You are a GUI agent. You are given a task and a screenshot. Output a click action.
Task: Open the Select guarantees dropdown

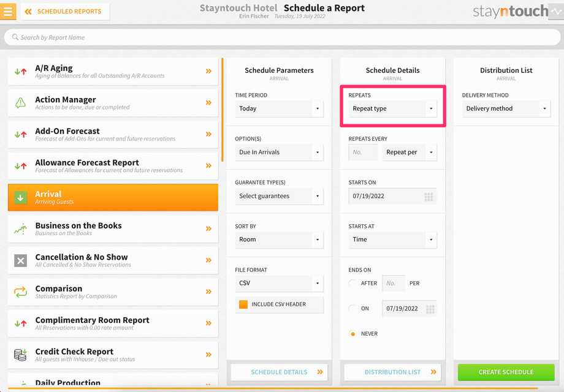(279, 196)
